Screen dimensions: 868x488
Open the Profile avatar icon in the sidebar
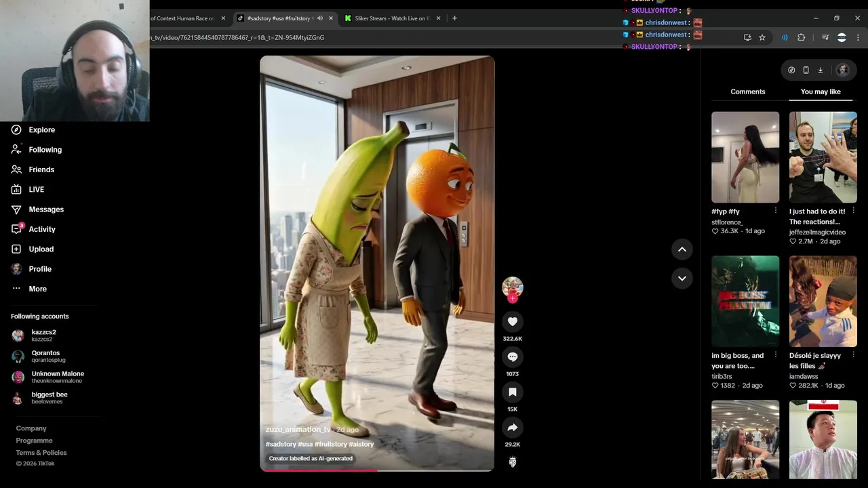tap(16, 268)
